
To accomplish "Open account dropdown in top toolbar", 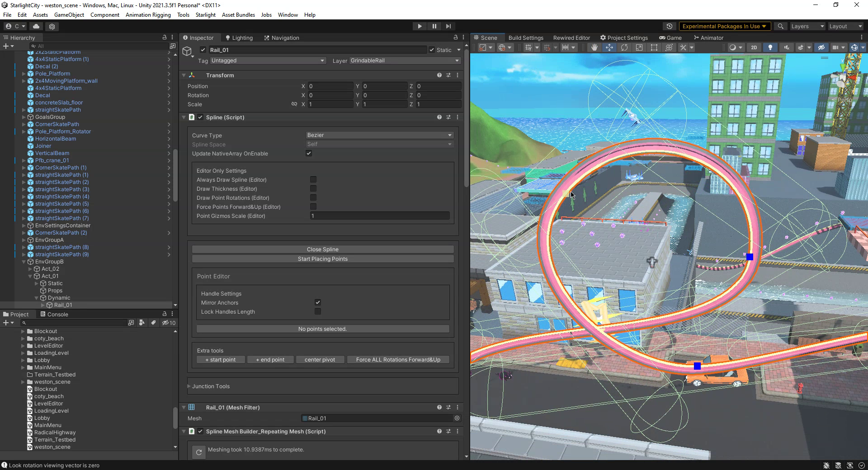I will 15,26.
